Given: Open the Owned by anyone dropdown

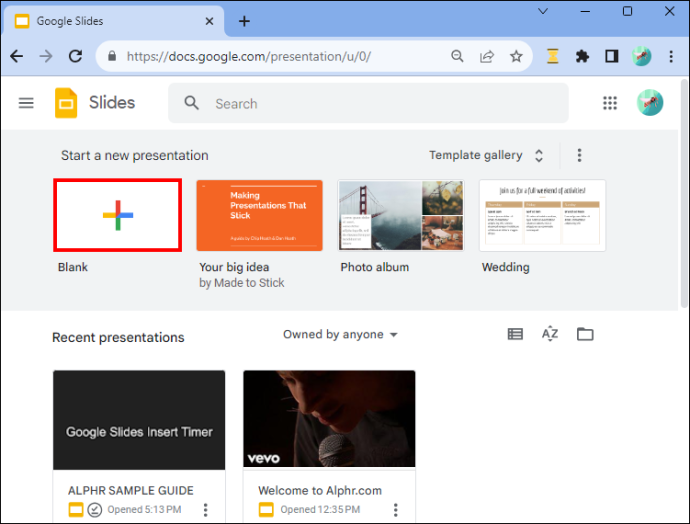Looking at the screenshot, I should pos(340,334).
